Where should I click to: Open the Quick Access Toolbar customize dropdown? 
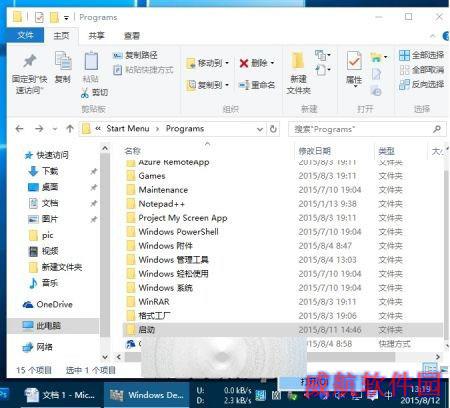pos(66,18)
